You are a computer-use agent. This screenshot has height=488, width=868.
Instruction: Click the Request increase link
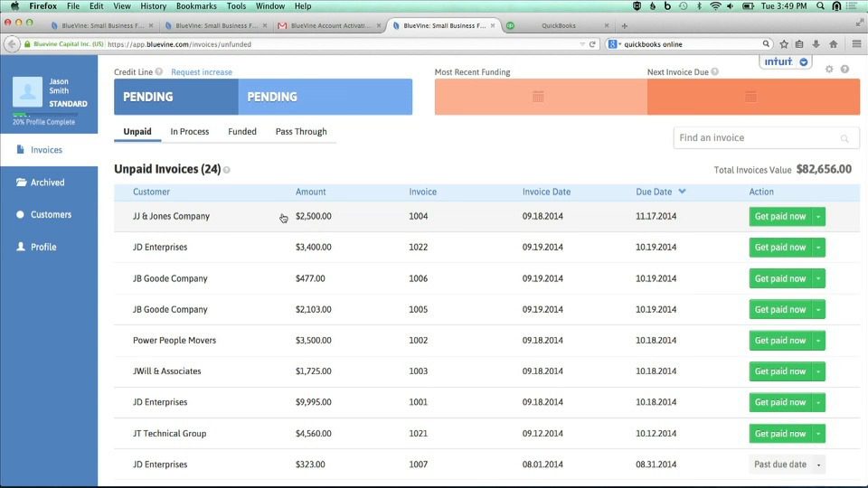click(202, 72)
